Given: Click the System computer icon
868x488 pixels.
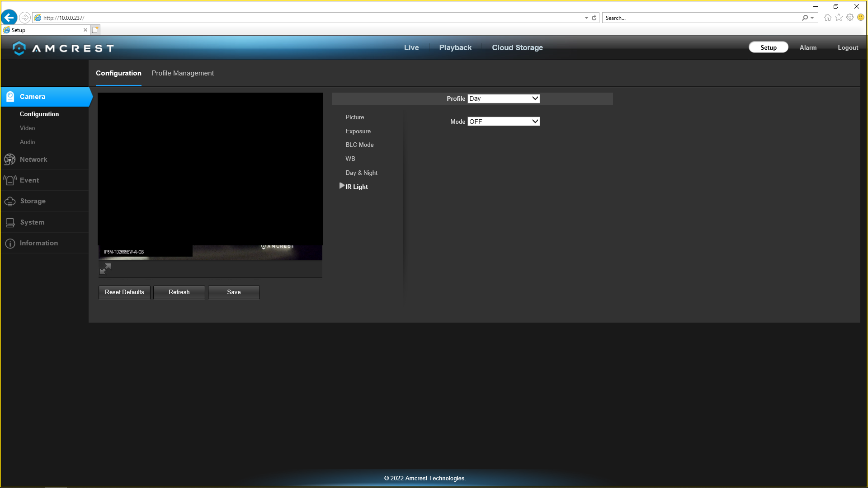Looking at the screenshot, I should pos(10,222).
